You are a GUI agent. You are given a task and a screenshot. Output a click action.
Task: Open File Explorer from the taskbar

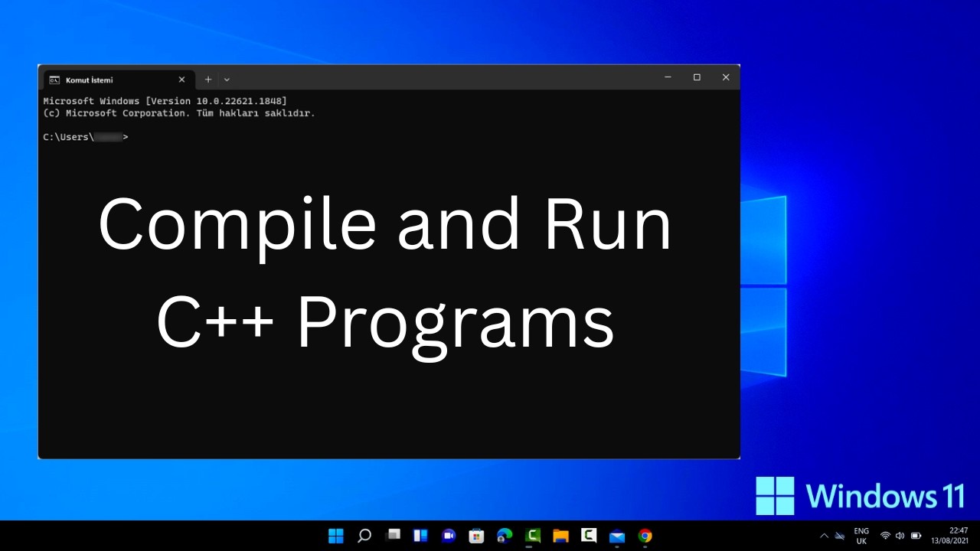pyautogui.click(x=561, y=536)
